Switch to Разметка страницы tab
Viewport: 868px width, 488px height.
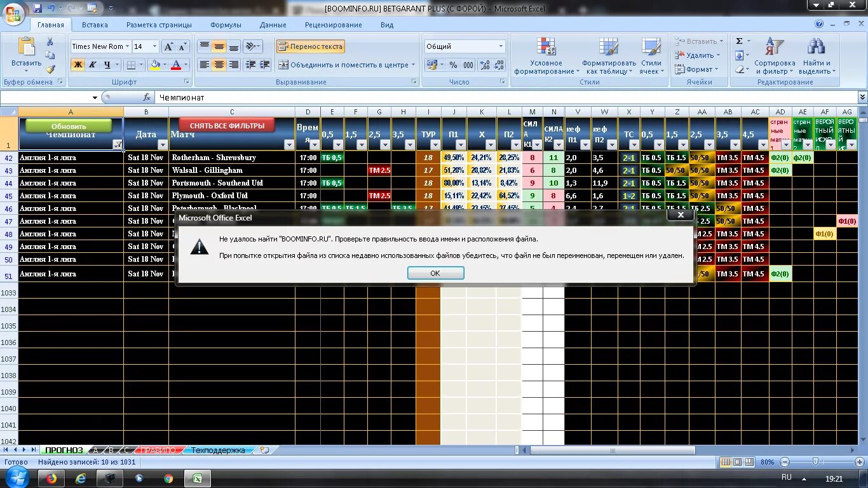click(x=159, y=25)
